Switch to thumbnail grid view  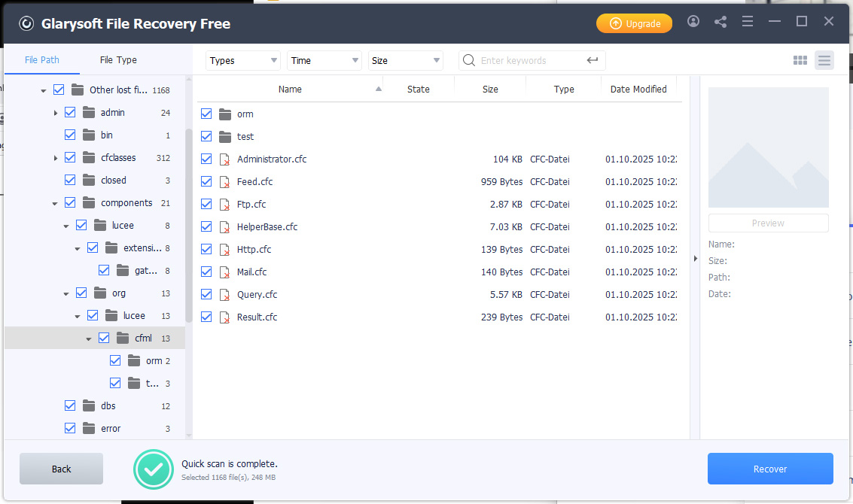(800, 61)
